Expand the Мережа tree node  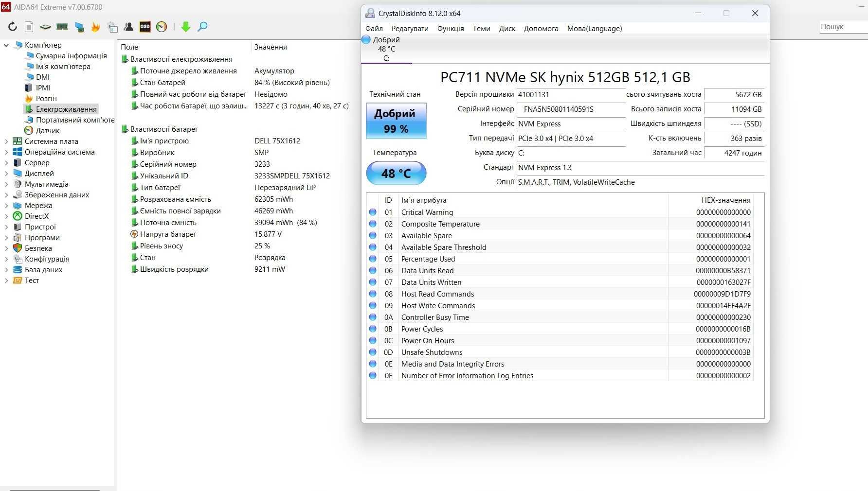6,206
